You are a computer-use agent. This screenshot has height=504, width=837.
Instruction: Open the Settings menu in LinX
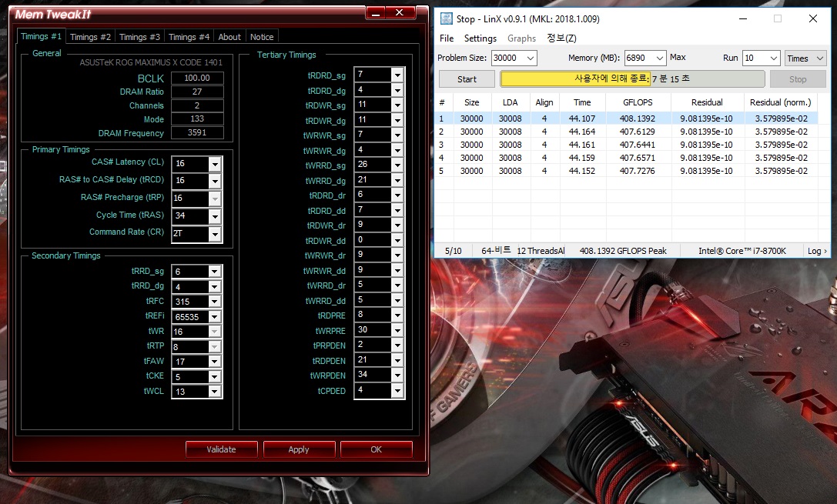click(480, 38)
